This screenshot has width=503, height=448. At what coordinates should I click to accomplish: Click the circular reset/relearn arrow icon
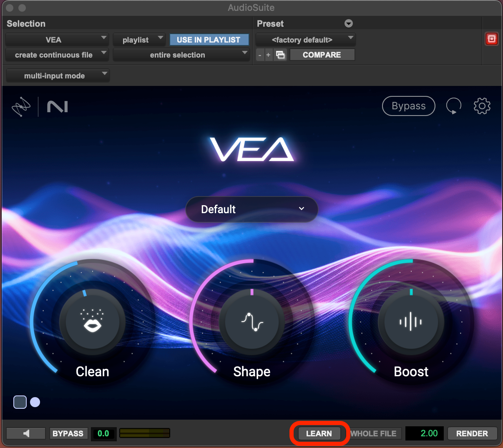click(454, 106)
